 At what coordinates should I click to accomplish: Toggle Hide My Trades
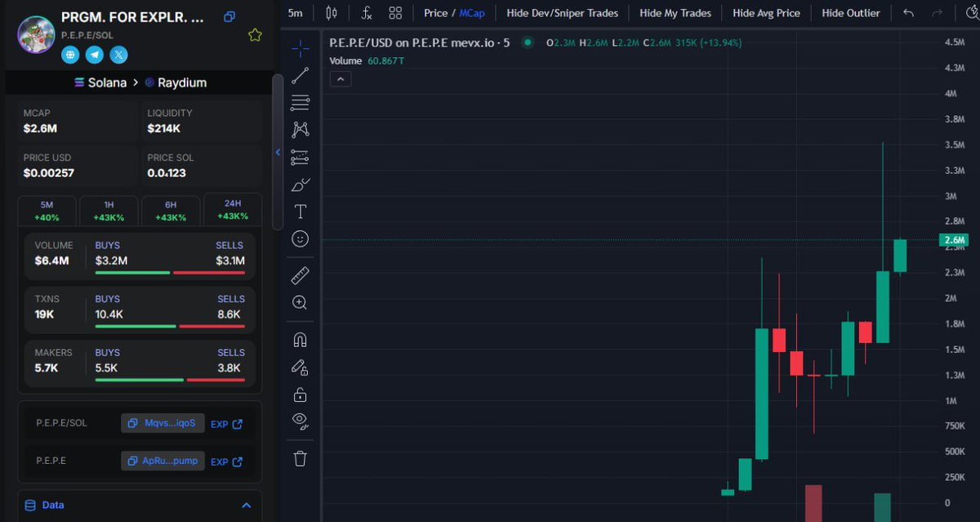click(x=675, y=13)
